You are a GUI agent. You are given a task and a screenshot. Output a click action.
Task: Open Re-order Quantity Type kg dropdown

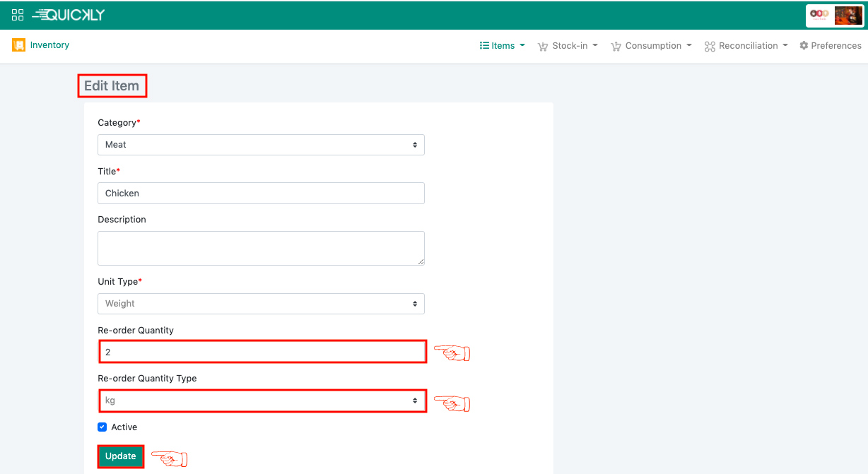[x=262, y=401]
